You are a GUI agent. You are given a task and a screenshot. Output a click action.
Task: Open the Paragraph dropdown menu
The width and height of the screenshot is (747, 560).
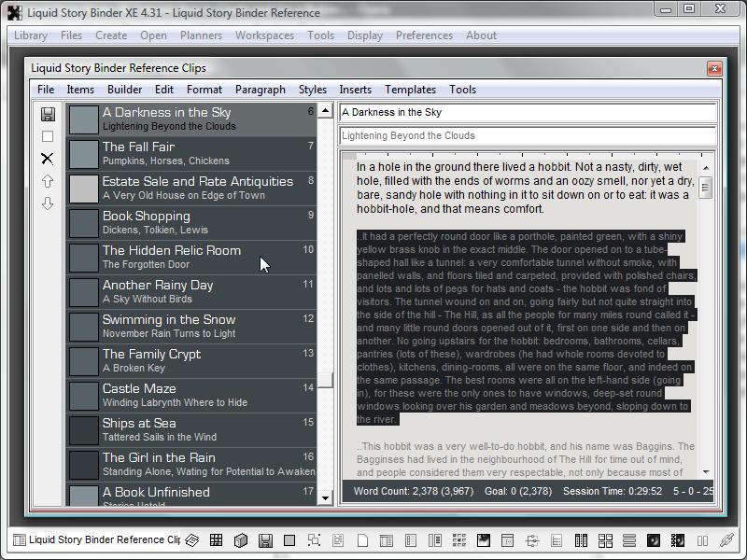coord(261,90)
